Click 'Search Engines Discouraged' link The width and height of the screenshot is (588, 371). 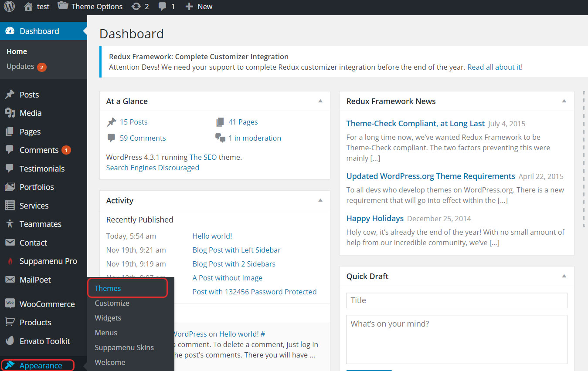coord(153,168)
